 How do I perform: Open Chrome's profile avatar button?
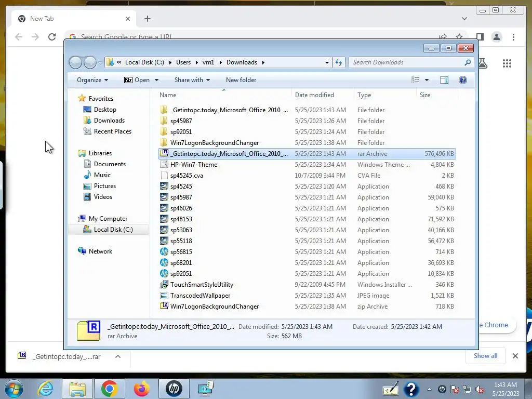click(x=497, y=37)
